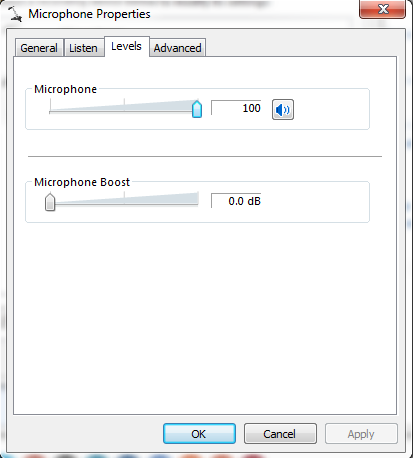Go to the Advanced tab
The image size is (413, 458).
click(x=177, y=48)
